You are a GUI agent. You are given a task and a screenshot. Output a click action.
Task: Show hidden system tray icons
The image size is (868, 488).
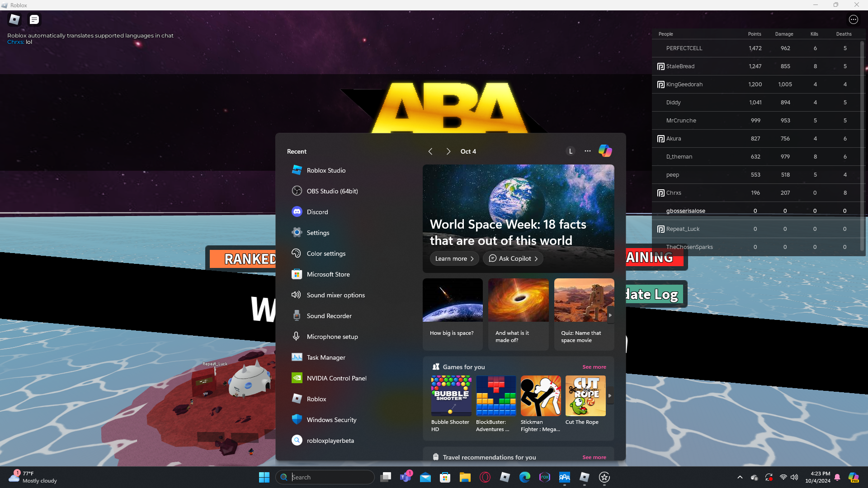click(x=740, y=477)
